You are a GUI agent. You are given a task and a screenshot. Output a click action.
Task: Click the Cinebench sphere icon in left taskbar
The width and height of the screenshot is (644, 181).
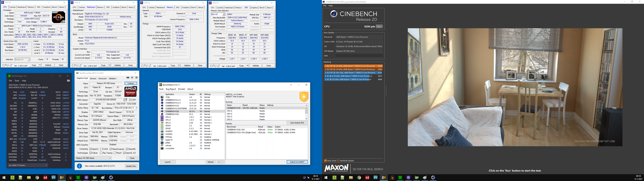click(111, 178)
